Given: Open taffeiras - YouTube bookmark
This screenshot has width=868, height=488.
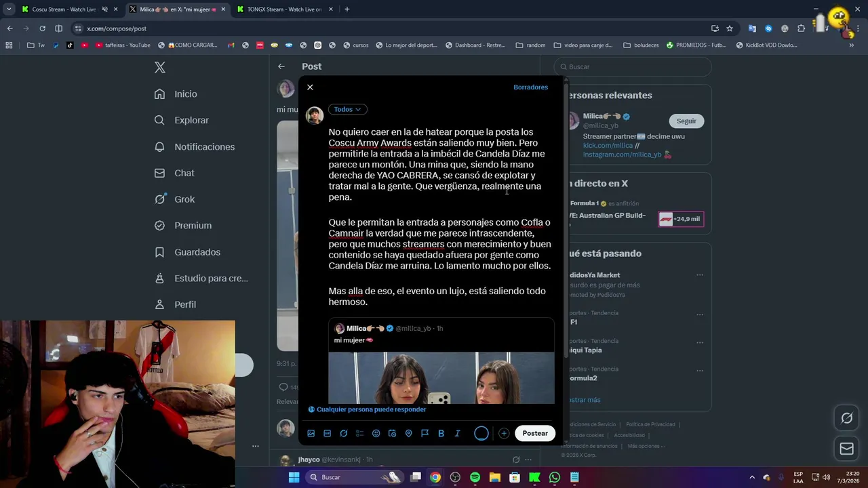Looking at the screenshot, I should pyautogui.click(x=123, y=45).
